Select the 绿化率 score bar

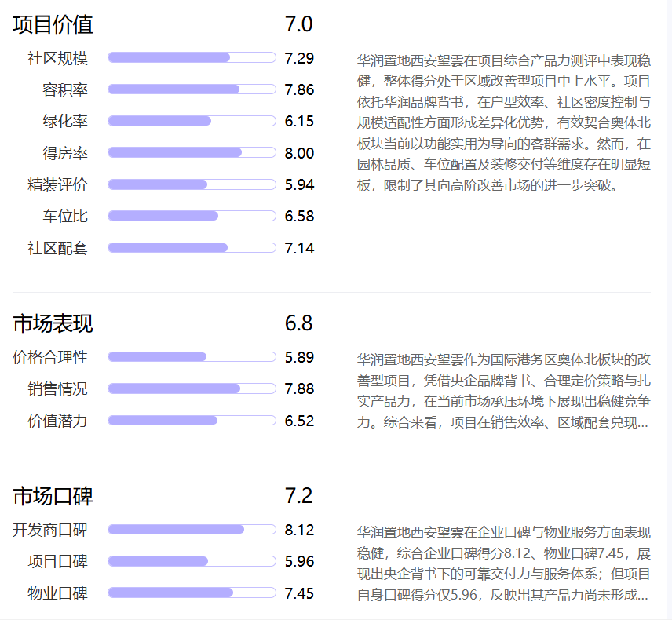[x=192, y=121]
